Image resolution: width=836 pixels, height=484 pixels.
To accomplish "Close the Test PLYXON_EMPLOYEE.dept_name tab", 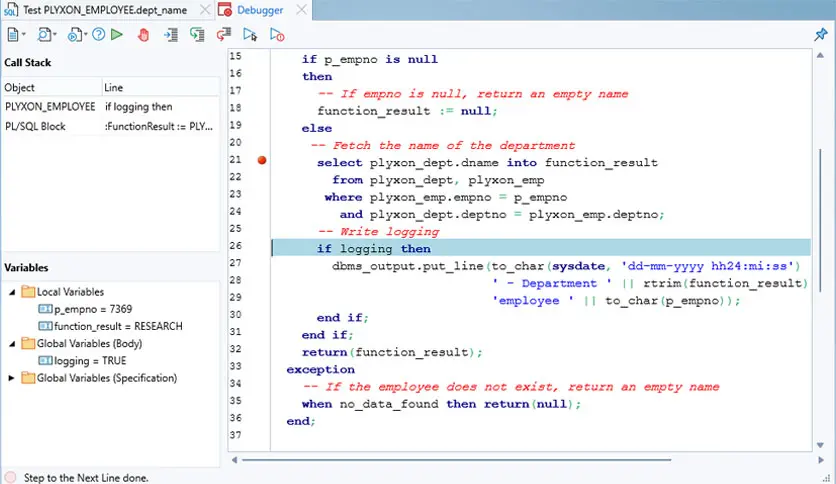I will [x=205, y=10].
